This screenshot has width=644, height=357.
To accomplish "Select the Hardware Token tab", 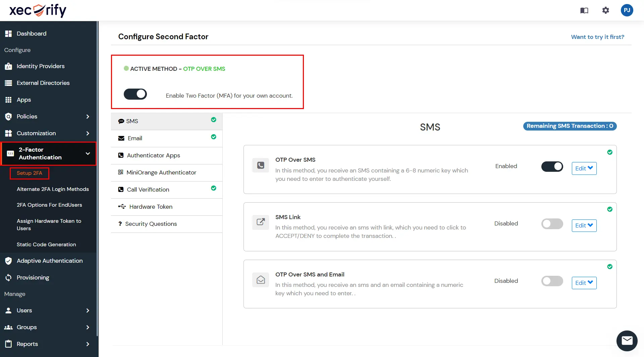I will 167,207.
